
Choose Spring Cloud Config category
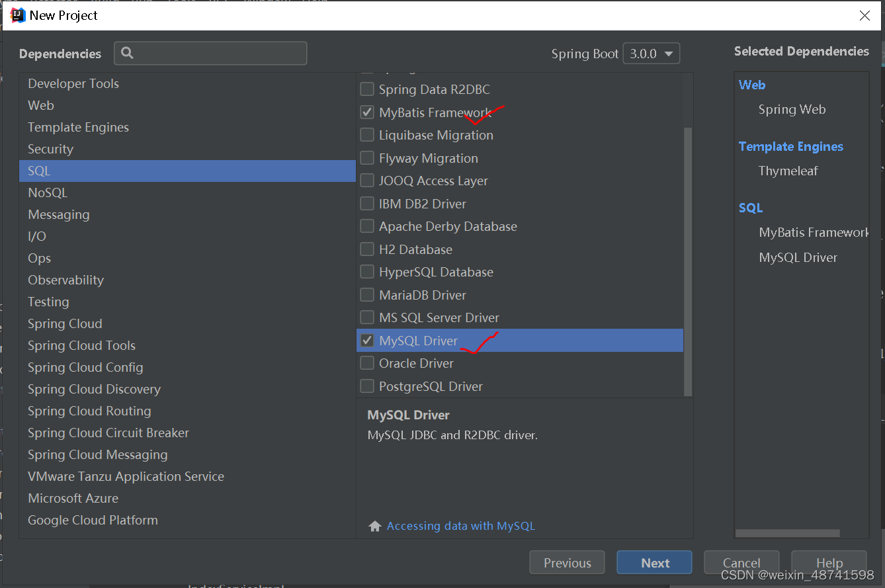click(187, 367)
